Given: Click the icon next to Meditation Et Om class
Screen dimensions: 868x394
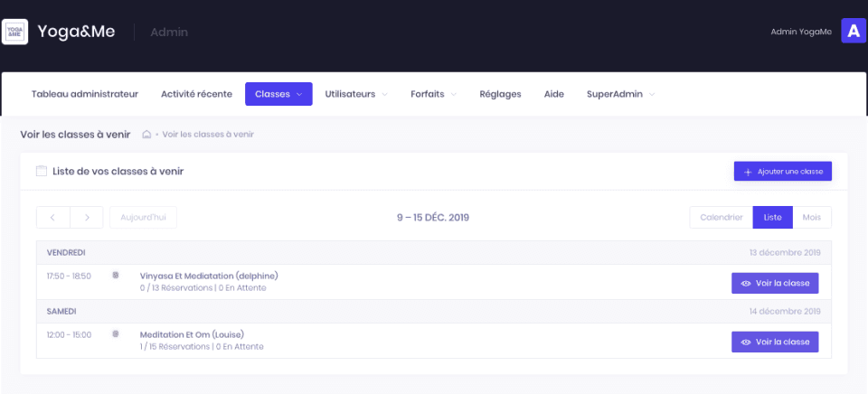Looking at the screenshot, I should click(x=115, y=334).
